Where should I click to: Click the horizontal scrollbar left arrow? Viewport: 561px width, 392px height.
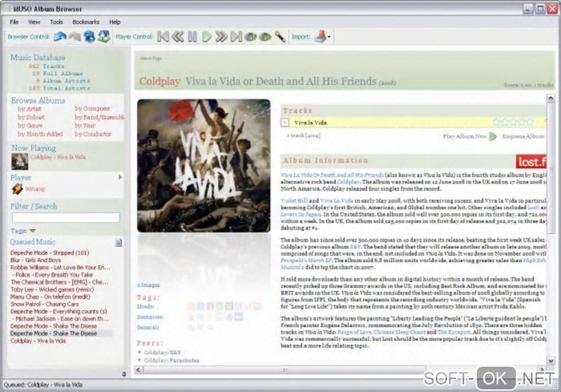139,370
